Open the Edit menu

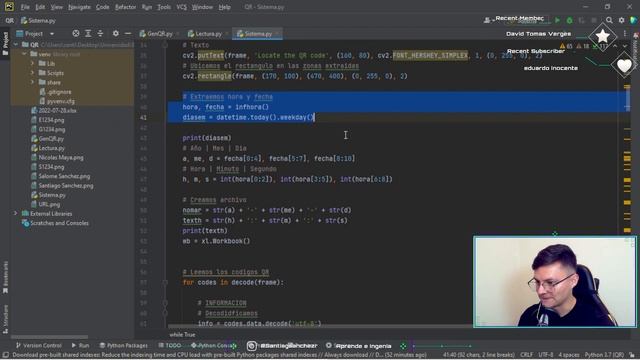point(40,7)
